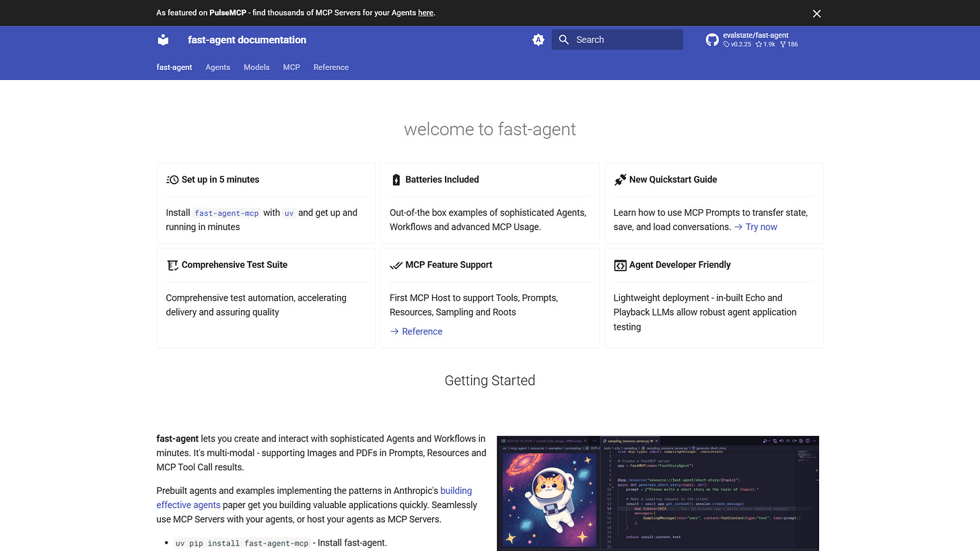This screenshot has width=980, height=551.
Task: Open 'building effective agents' paper link
Action: pyautogui.click(x=314, y=498)
